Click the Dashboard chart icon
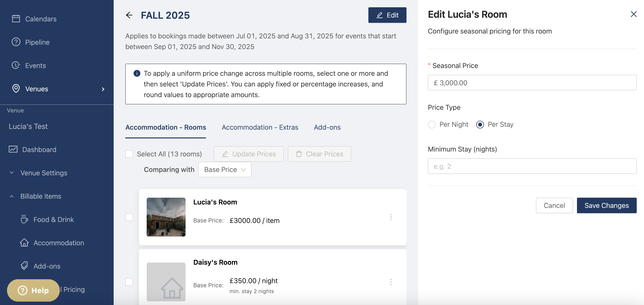 point(13,149)
